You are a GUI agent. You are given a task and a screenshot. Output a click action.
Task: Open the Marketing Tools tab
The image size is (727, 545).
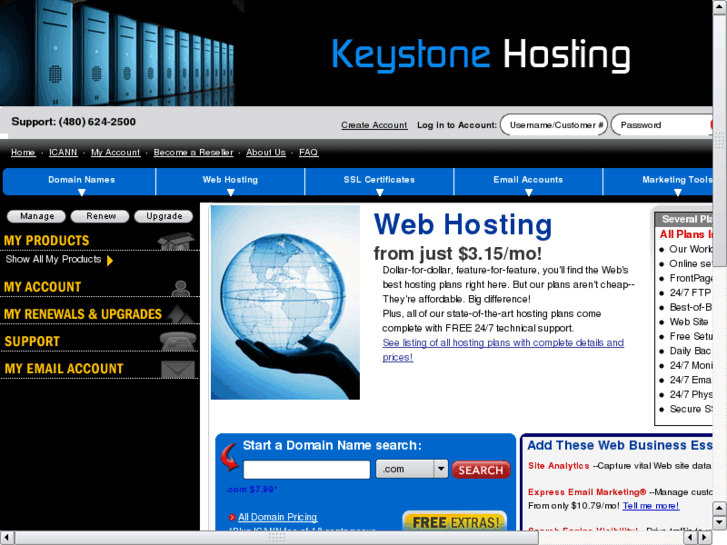658,181
